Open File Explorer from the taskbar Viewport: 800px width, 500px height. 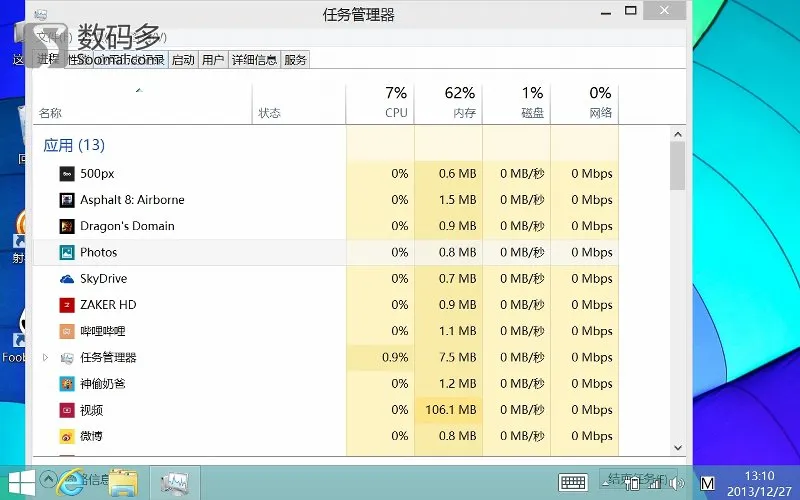pyautogui.click(x=123, y=483)
